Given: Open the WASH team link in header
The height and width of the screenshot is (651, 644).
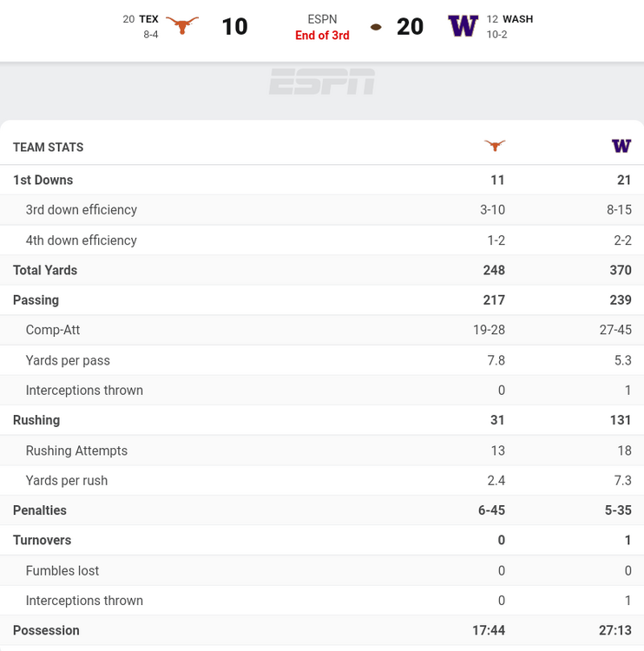Looking at the screenshot, I should tap(518, 19).
